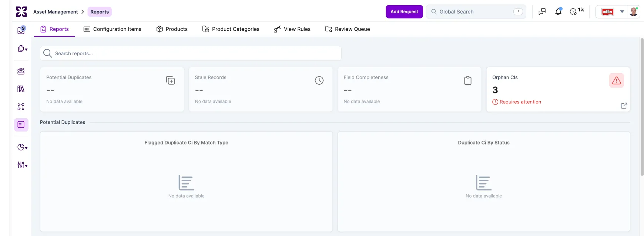Click Duplicate Ci By Status chart title
This screenshot has width=644, height=236.
484,143
